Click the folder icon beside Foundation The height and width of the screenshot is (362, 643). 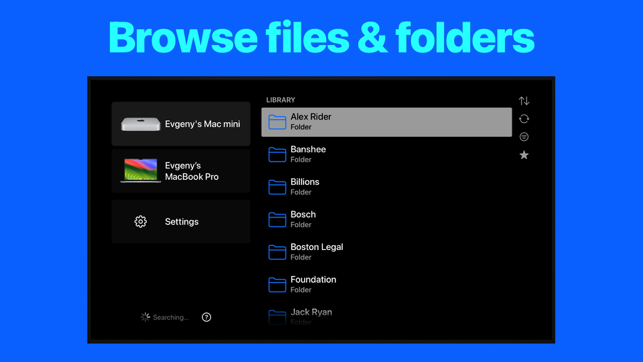277,285
